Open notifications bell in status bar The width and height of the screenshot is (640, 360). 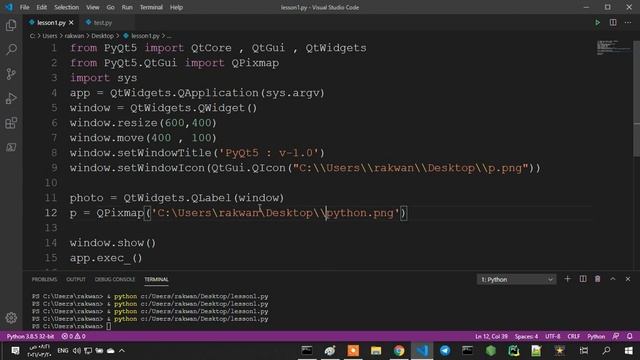[629, 336]
